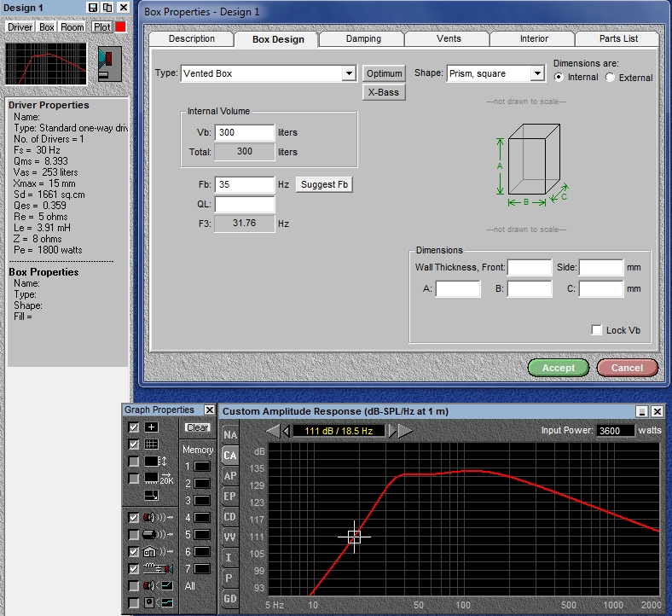Pick the red plot color swatch
Screen dimensions: 672x616
[x=120, y=26]
